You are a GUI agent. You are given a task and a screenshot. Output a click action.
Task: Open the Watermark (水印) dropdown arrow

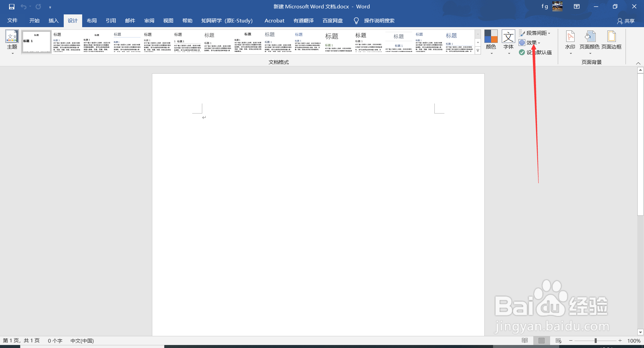[x=571, y=54]
